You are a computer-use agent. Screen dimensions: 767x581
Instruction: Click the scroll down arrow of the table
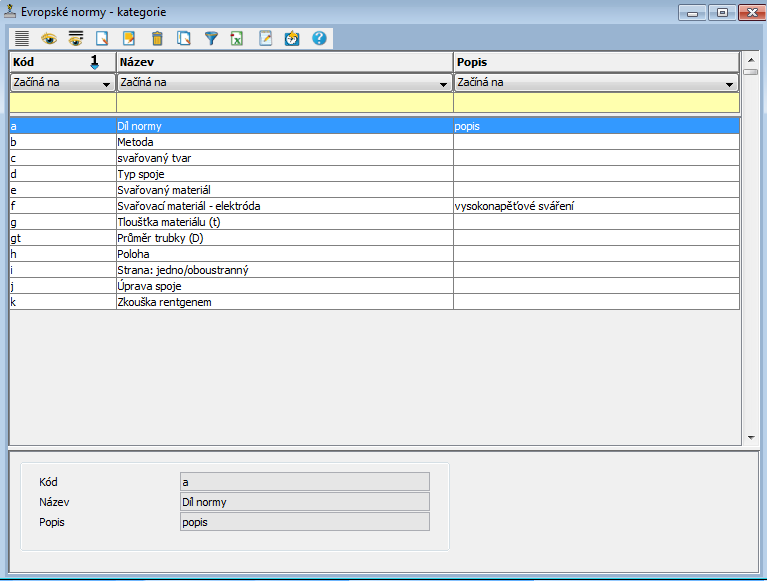751,438
